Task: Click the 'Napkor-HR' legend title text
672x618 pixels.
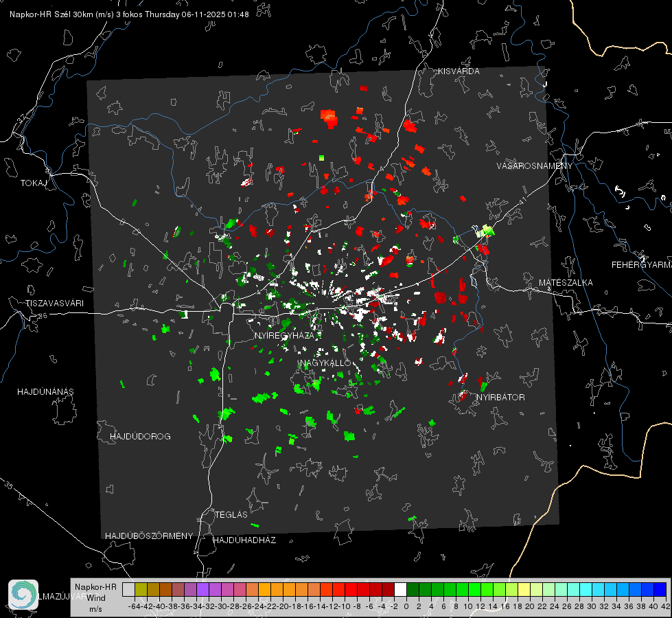Action: coord(95,586)
